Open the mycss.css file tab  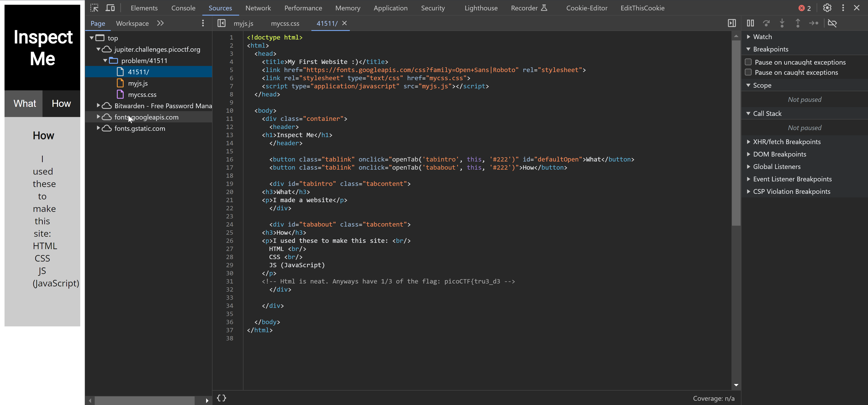(x=285, y=23)
